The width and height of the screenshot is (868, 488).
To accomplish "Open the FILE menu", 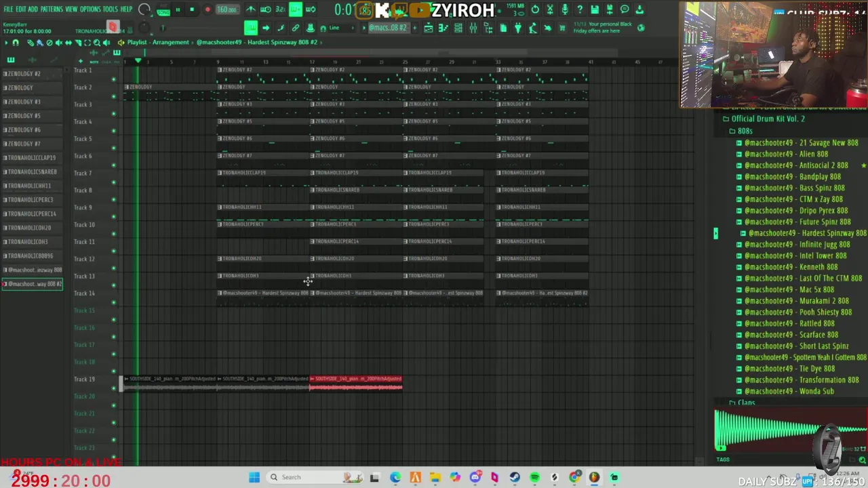I will point(8,9).
